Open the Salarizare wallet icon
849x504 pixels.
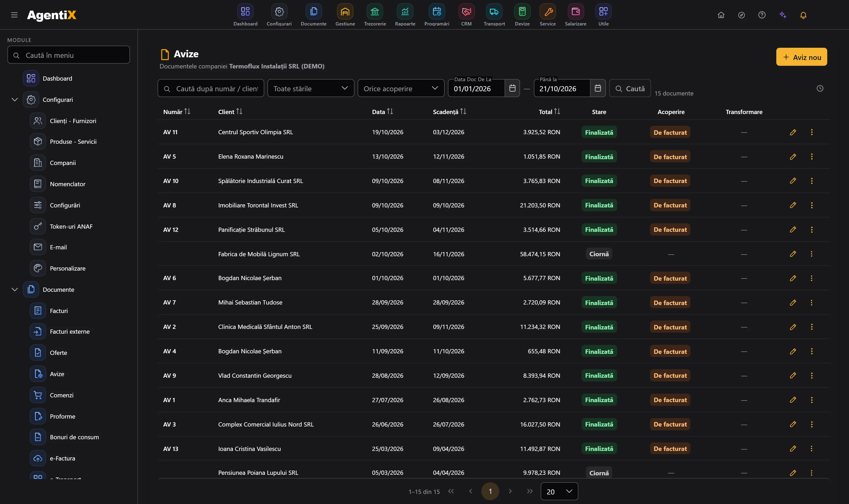[576, 12]
